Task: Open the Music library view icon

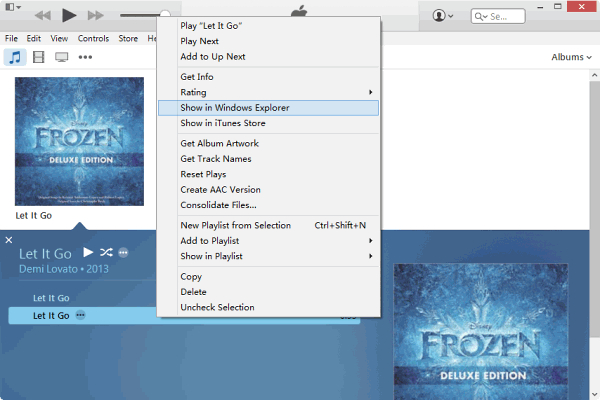Action: [x=15, y=57]
